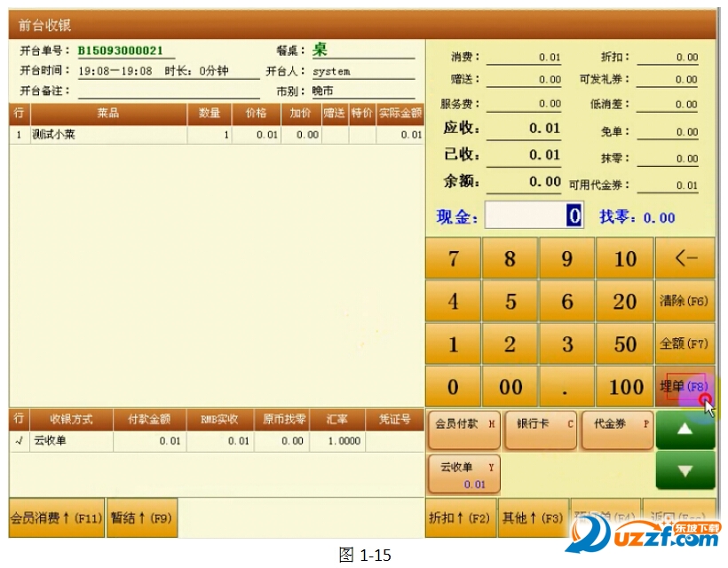Click the green down arrow button
Screen dimensions: 728x568
click(684, 470)
